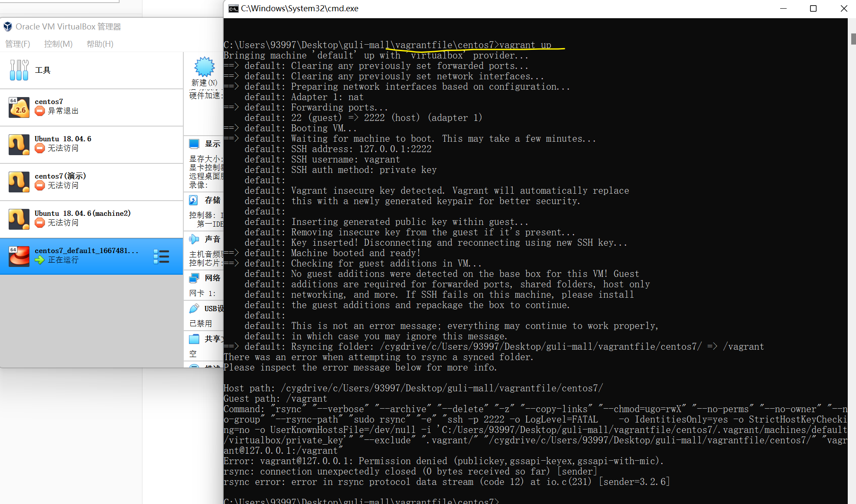
Task: Select the Ubuntu 18.04.6 无法访问 VM
Action: tap(91, 145)
